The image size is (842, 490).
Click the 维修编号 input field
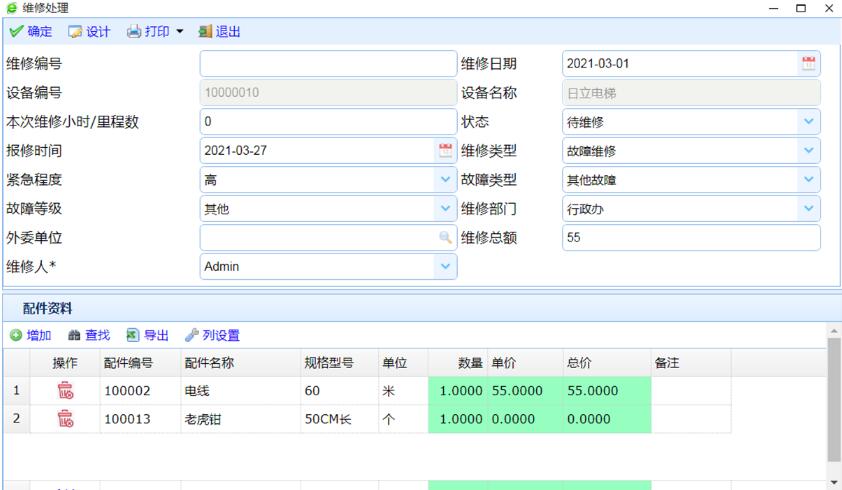(x=328, y=64)
